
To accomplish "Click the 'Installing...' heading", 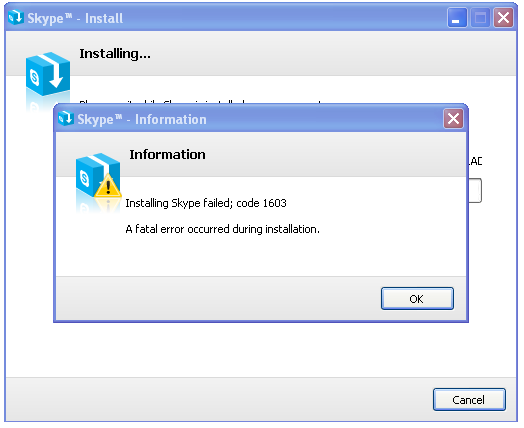I will [x=115, y=54].
